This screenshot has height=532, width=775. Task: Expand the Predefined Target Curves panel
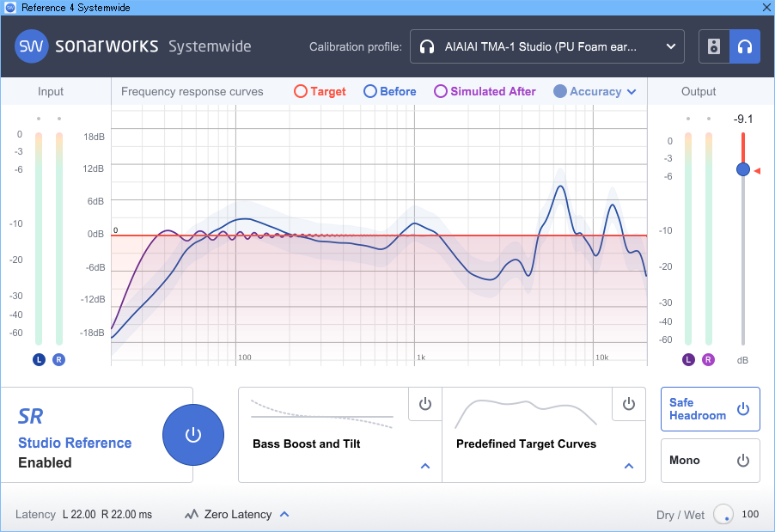click(x=629, y=466)
